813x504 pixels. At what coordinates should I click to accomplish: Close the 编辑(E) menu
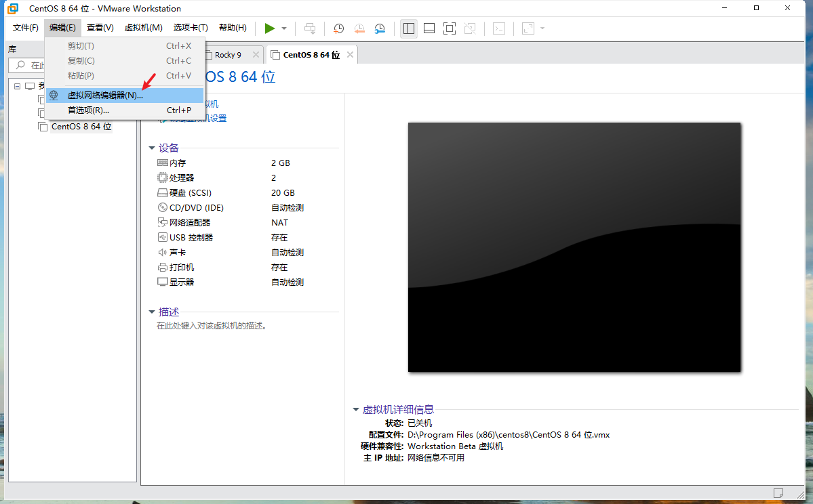point(63,28)
